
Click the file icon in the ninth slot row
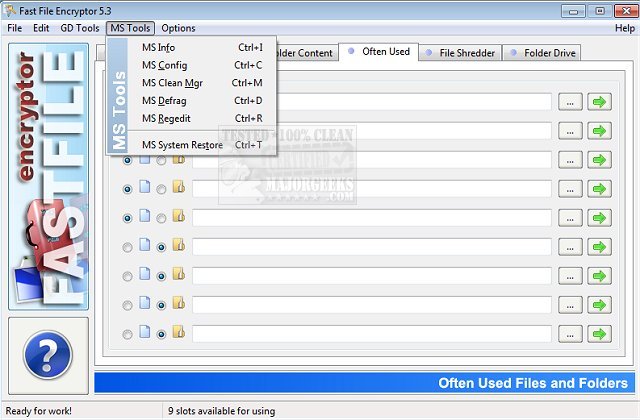click(x=144, y=331)
